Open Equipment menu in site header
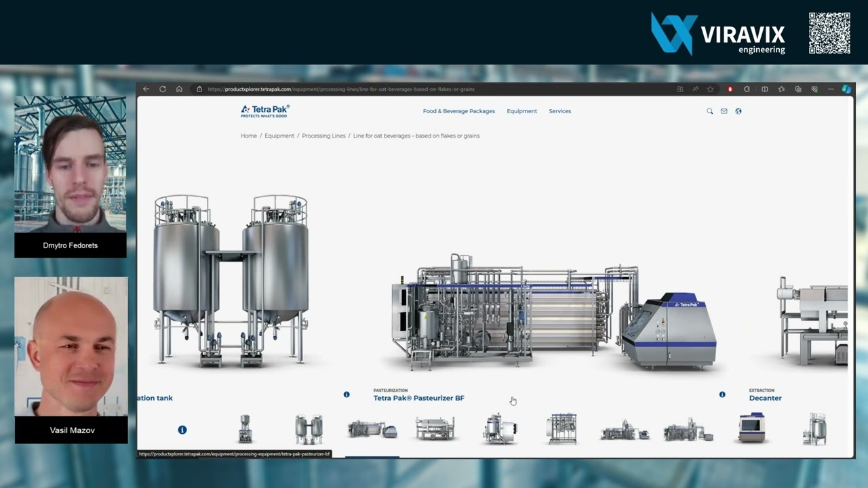Viewport: 868px width, 488px height. (522, 111)
